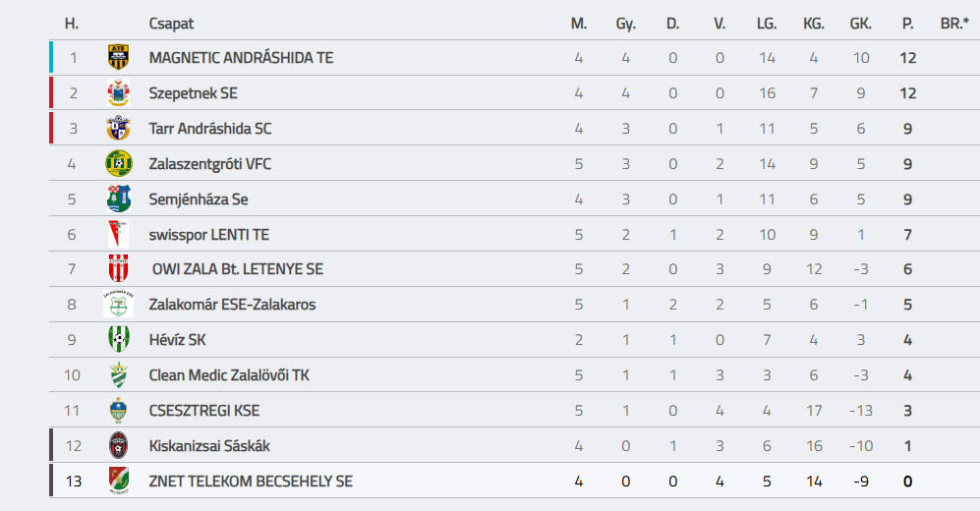
Task: Click the Csapat column header
Action: (171, 24)
